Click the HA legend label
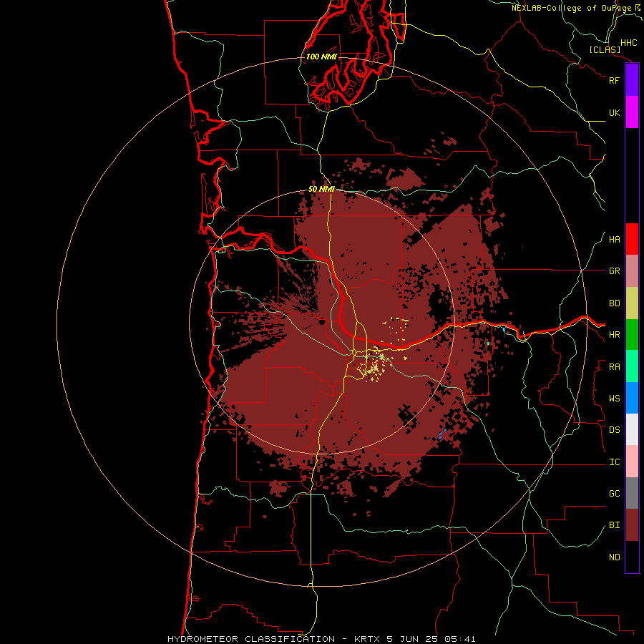 pyautogui.click(x=614, y=239)
